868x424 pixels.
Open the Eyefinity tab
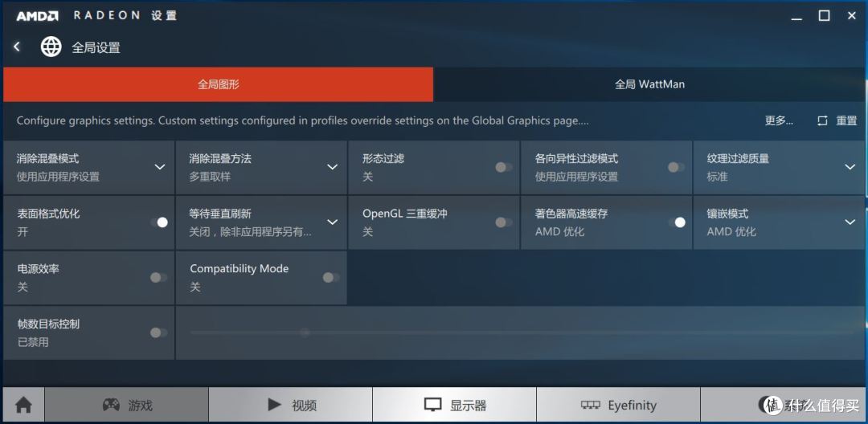click(x=618, y=406)
